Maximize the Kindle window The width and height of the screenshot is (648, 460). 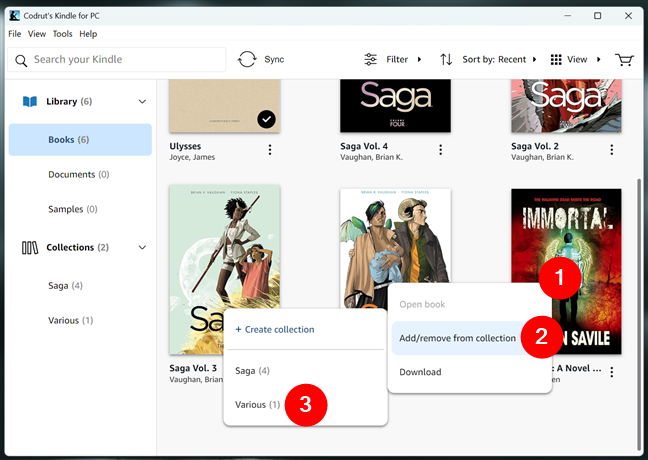pyautogui.click(x=598, y=16)
